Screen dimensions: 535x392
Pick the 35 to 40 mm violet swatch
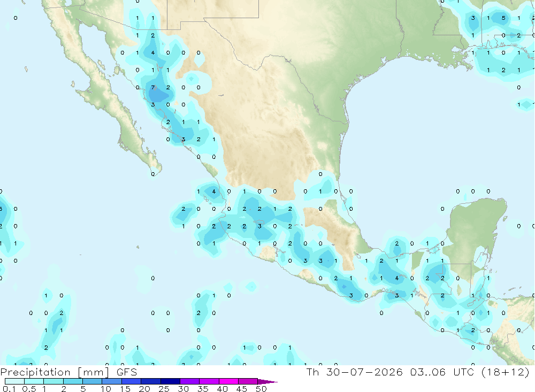(x=209, y=381)
